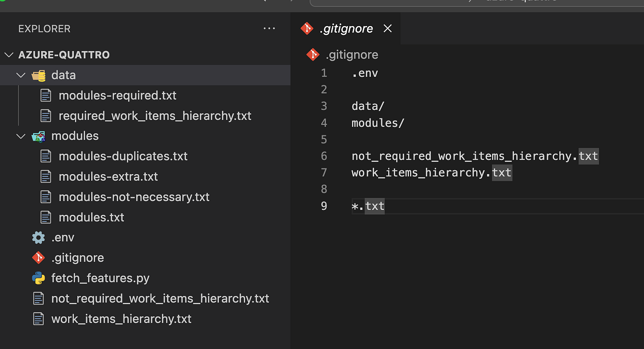
Task: Click the git icon in the breadcrumb
Action: tap(313, 55)
